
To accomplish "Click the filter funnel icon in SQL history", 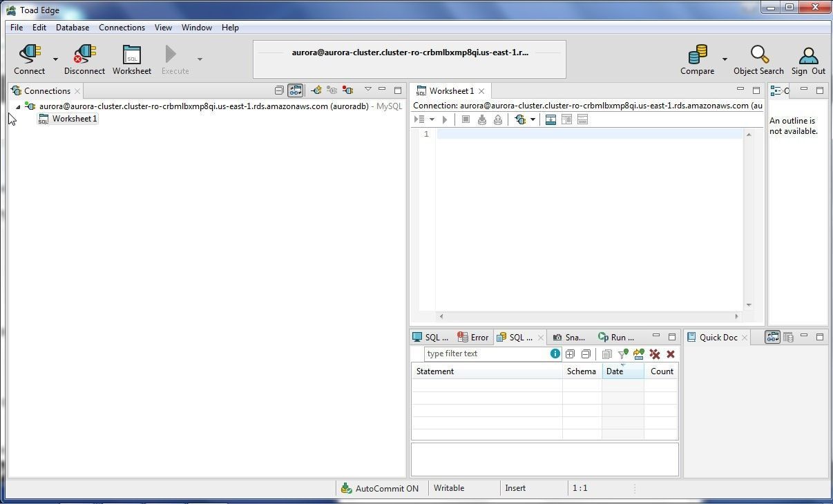I will coord(622,354).
